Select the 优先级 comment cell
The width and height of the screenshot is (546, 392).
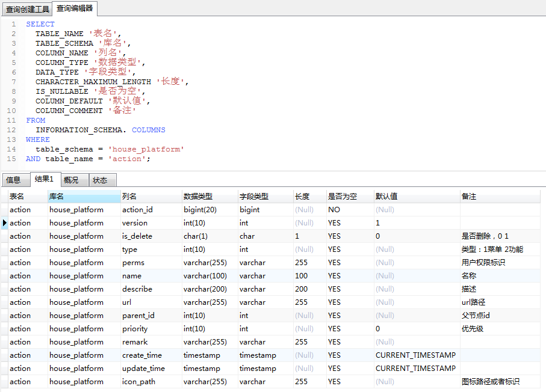500,329
